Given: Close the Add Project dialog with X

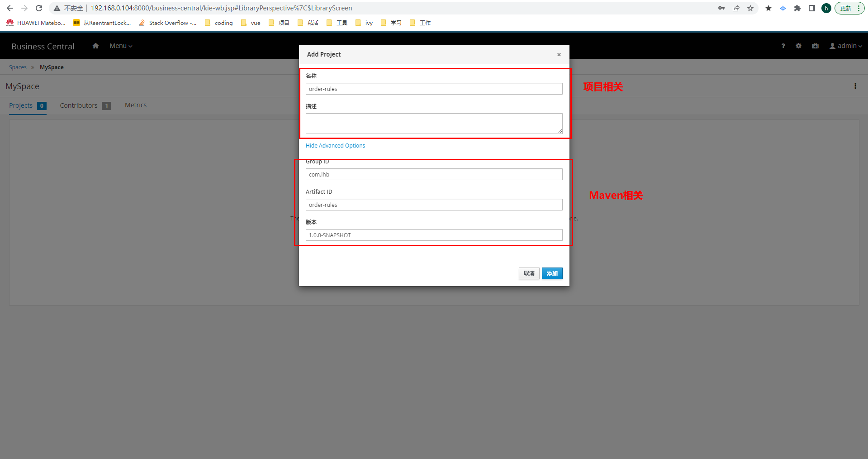Looking at the screenshot, I should click(559, 55).
